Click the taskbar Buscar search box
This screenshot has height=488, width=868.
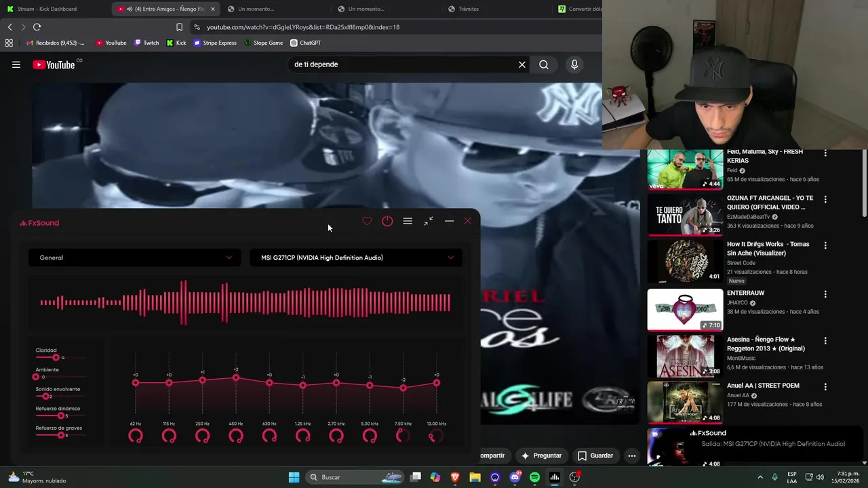point(355,477)
